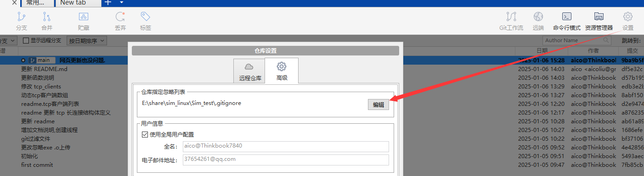Click the branch icon on the main label

tap(32, 60)
